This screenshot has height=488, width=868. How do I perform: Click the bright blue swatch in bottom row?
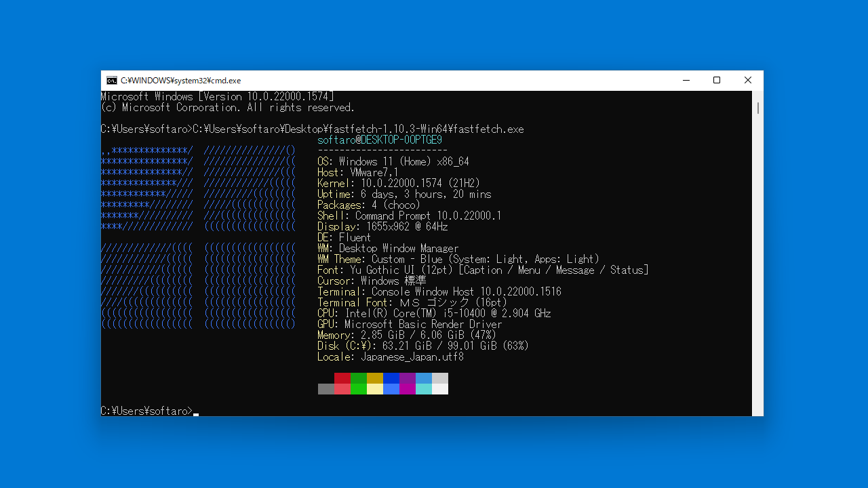click(391, 389)
